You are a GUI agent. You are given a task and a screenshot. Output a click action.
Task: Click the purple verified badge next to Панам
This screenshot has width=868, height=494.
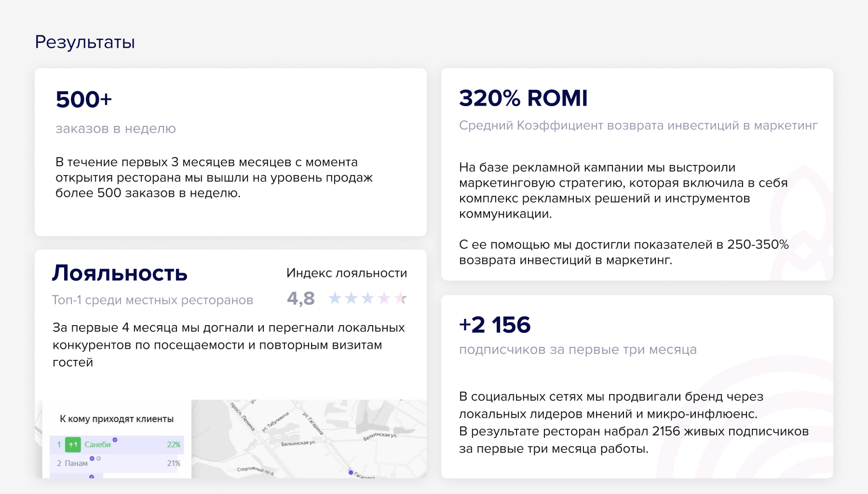pyautogui.click(x=92, y=458)
